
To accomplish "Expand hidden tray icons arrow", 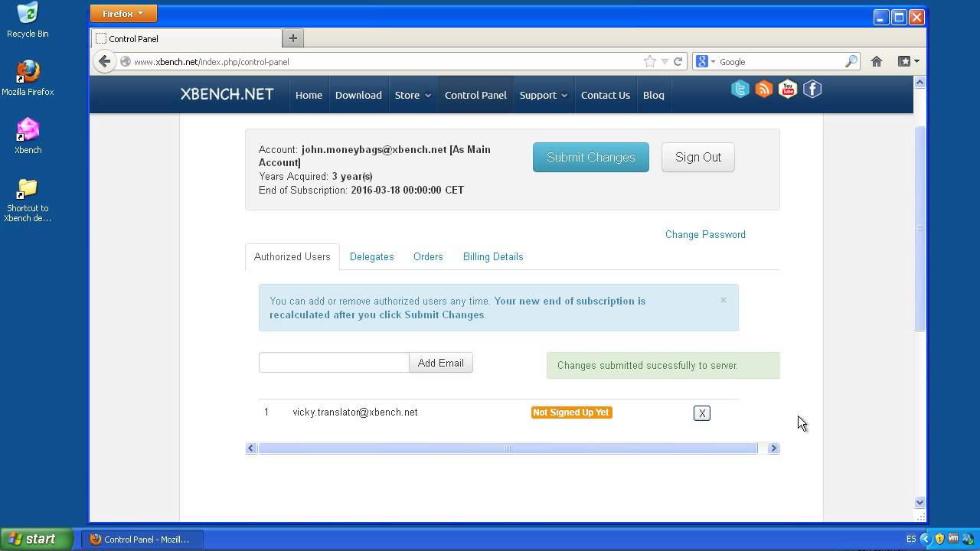I will [x=925, y=539].
